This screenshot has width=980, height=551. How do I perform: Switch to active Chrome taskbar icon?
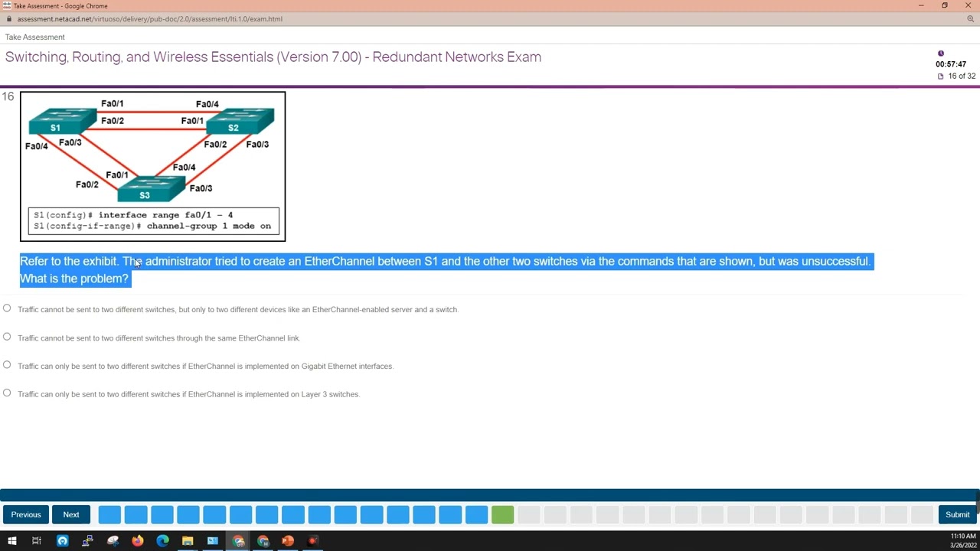click(238, 541)
